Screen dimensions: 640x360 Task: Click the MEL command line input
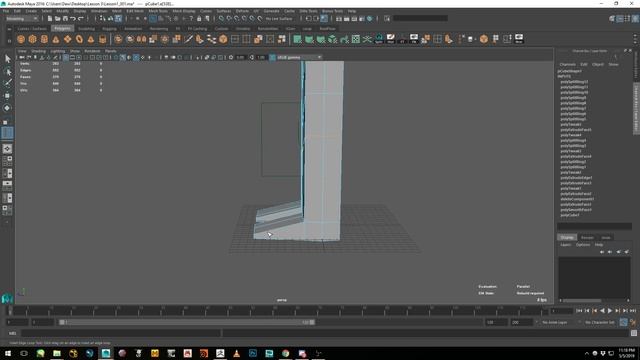point(121,333)
